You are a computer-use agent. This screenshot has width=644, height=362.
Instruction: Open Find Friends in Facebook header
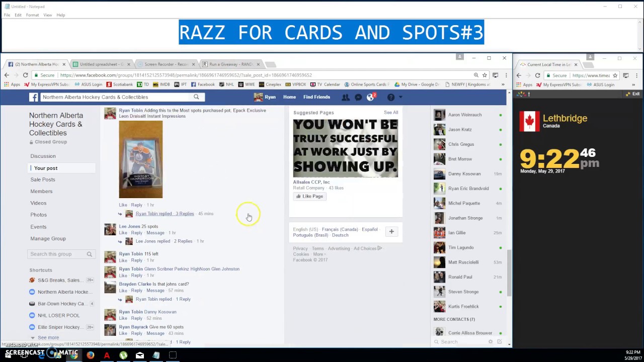(x=316, y=97)
